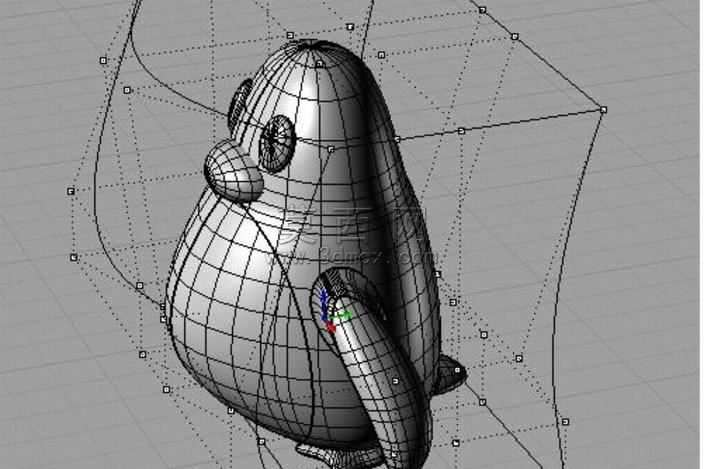Select the penguin's eye object
This screenshot has width=704, height=469.
[x=277, y=144]
